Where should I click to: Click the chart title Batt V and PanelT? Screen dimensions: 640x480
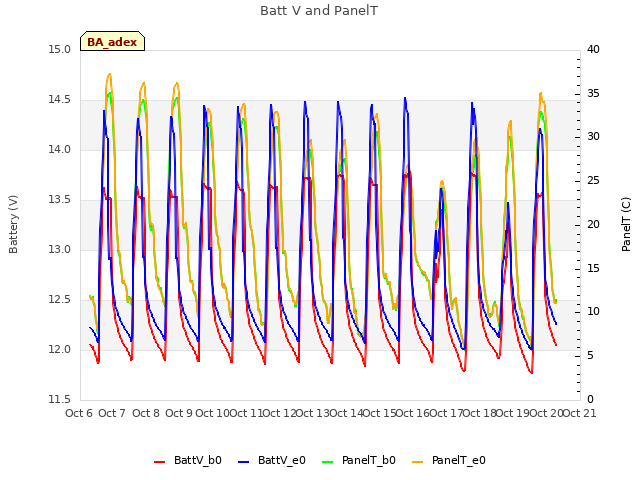[x=319, y=11]
